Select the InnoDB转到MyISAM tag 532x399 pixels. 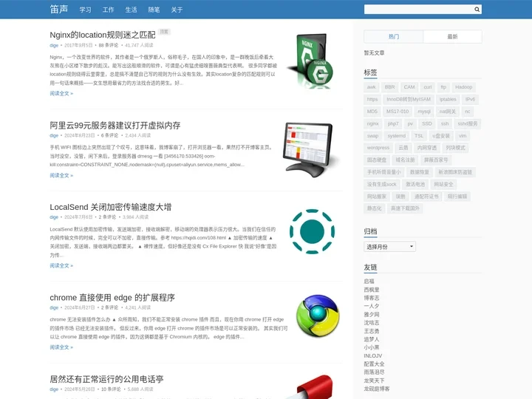tap(409, 100)
